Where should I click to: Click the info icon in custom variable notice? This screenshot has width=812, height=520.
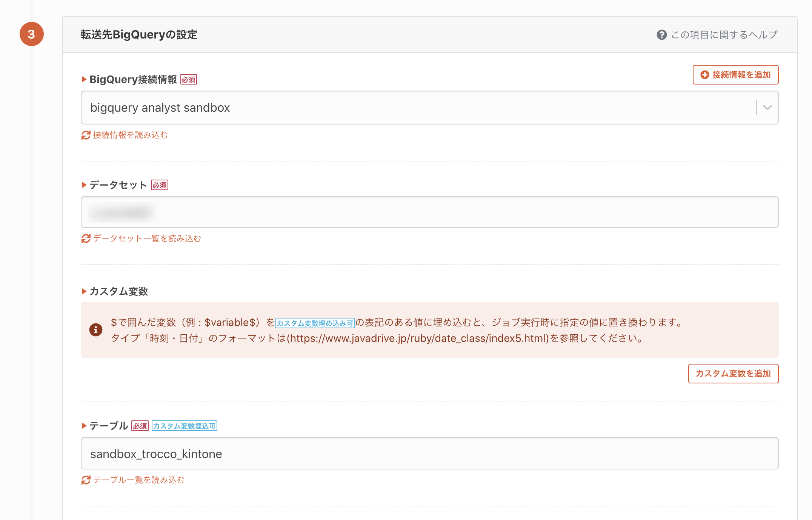[96, 330]
